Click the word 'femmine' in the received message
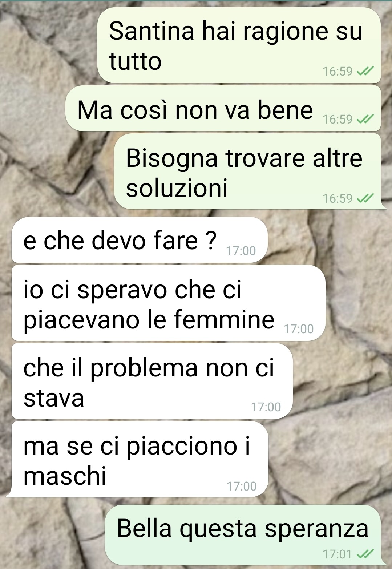This screenshot has height=569, width=392. [224, 320]
